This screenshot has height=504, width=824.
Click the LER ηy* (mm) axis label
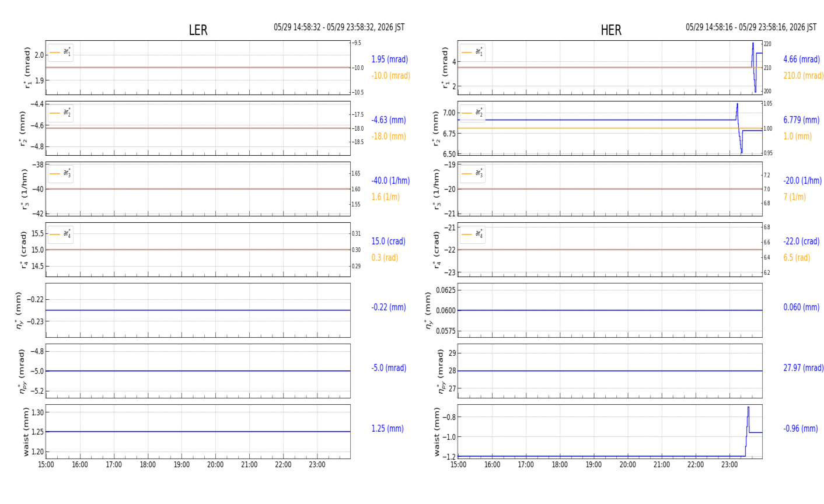(x=20, y=310)
